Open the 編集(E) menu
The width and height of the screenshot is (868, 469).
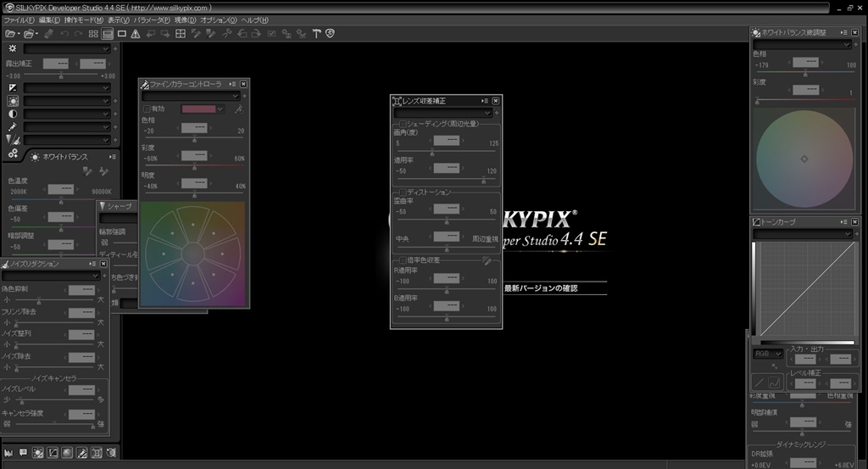(49, 20)
